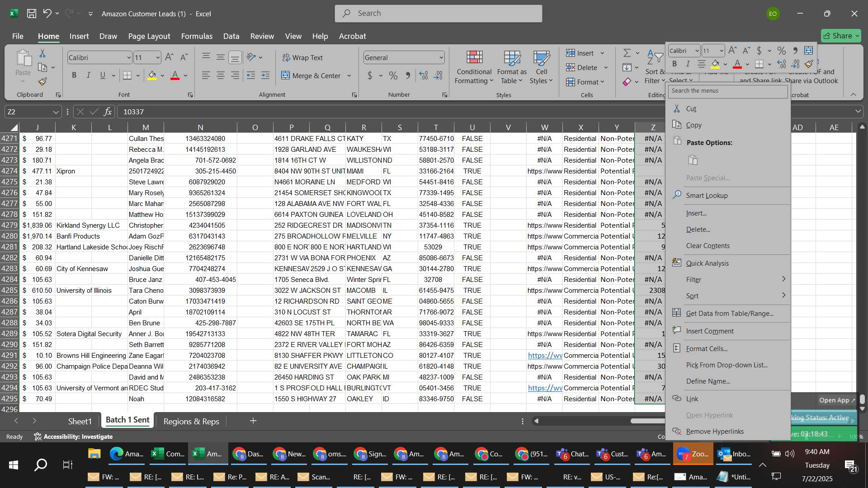The image size is (868, 488).
Task: Toggle Italic on the mini toolbar
Action: tap(688, 64)
